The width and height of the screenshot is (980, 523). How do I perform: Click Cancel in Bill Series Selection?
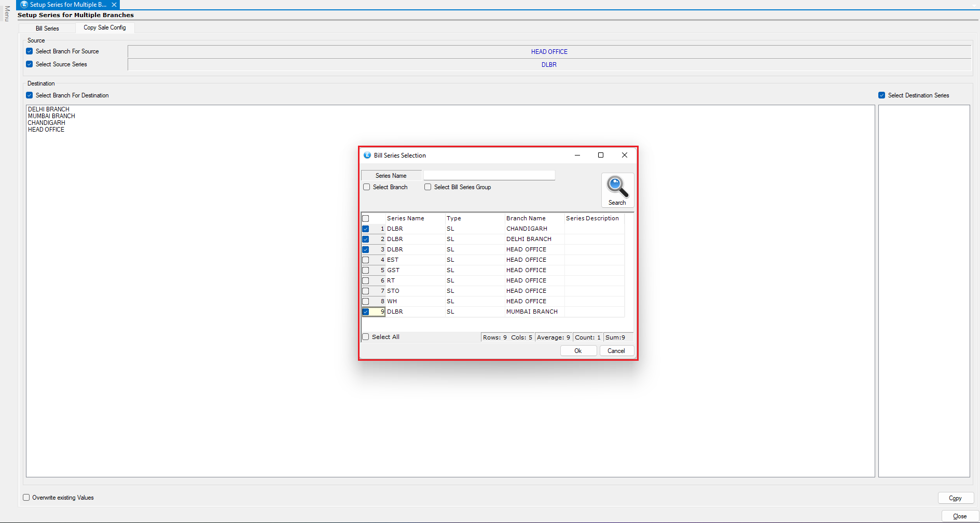[x=616, y=351]
